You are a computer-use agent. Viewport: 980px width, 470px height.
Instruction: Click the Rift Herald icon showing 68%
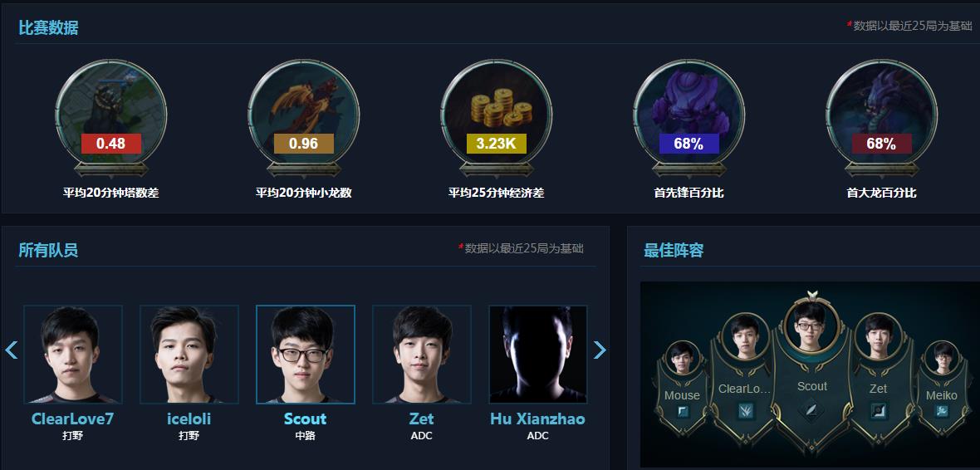688,115
